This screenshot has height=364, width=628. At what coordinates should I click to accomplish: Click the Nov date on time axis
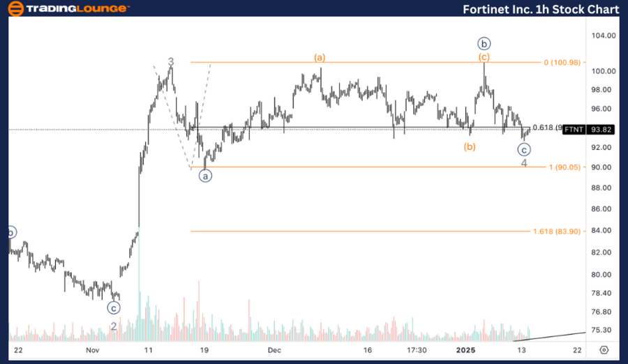[94, 350]
